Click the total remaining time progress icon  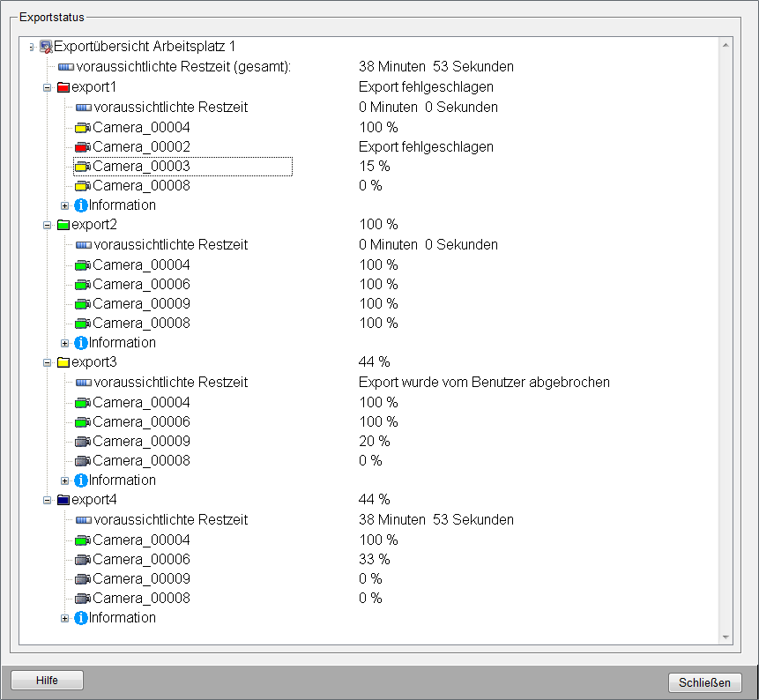pyautogui.click(x=66, y=67)
